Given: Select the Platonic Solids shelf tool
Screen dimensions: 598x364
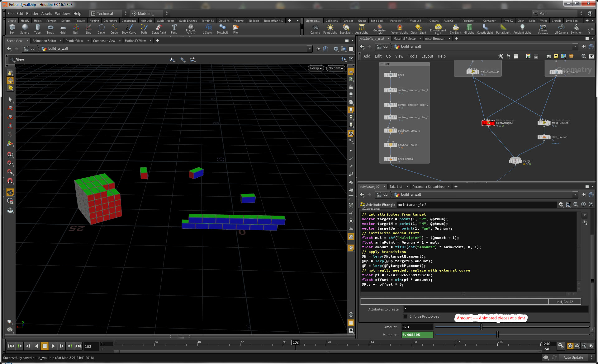Looking at the screenshot, I should [191, 29].
